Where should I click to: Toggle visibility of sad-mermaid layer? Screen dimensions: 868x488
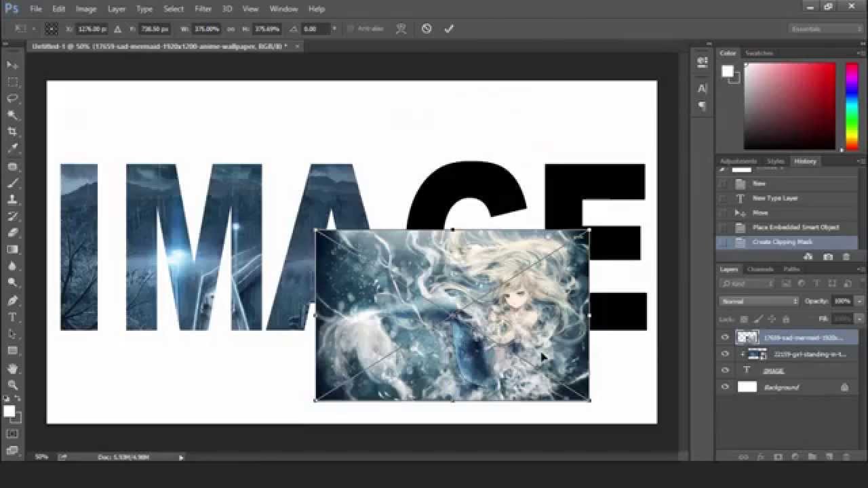pos(725,337)
